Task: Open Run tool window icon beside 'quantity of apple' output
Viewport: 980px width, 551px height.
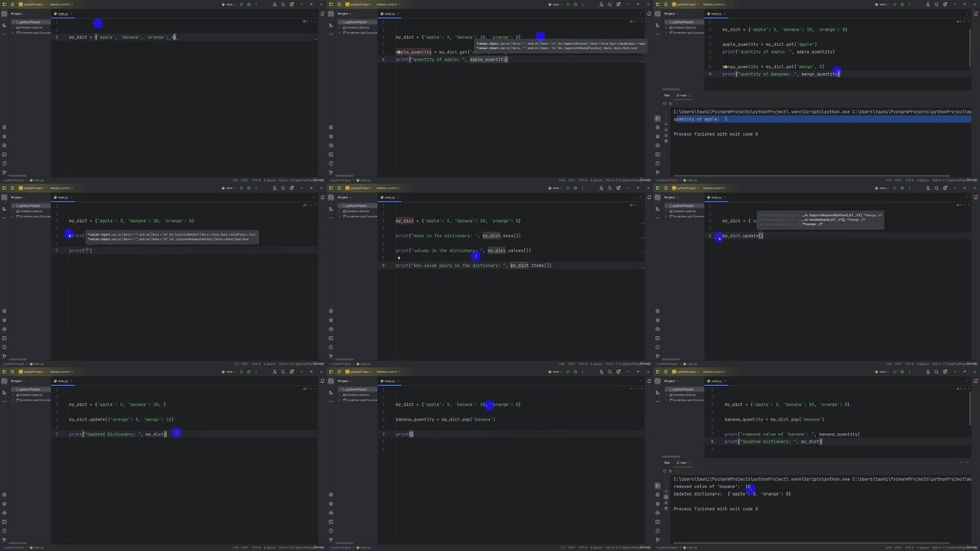Action: [657, 118]
